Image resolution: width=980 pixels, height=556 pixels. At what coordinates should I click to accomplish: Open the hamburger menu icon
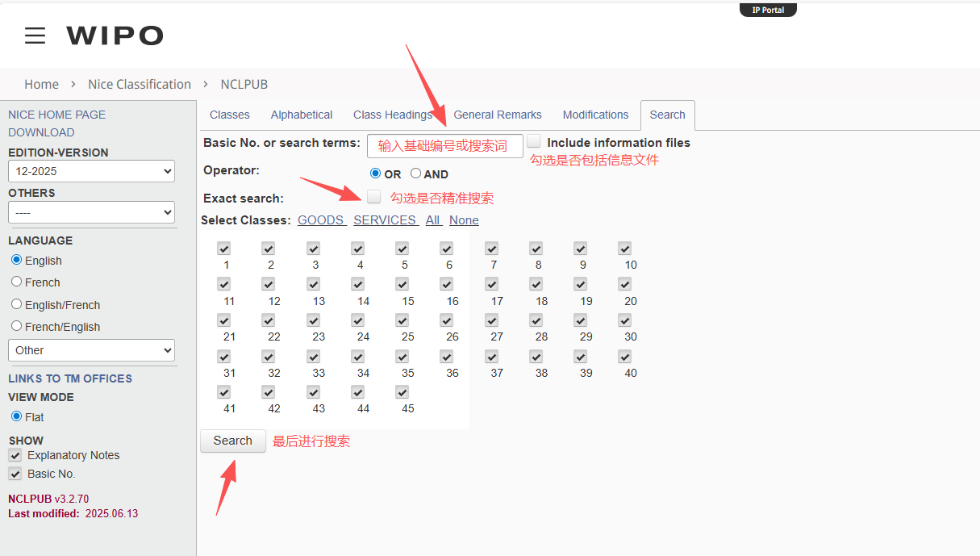click(x=35, y=36)
